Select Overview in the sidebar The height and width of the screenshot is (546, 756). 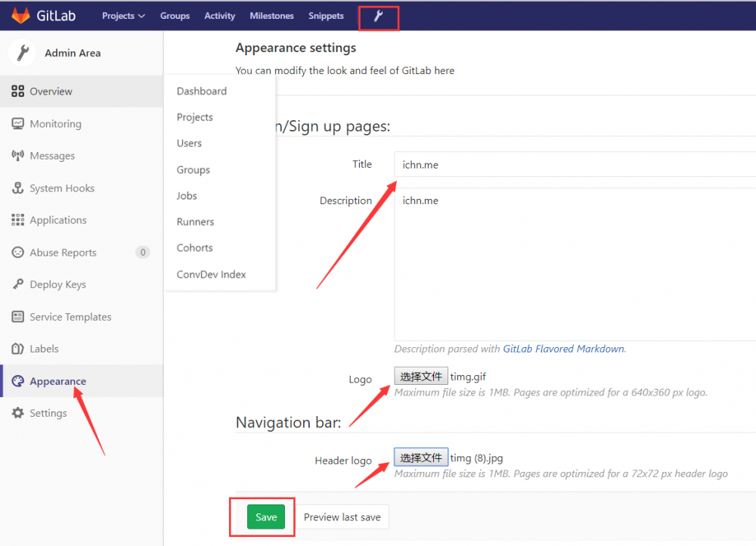[x=82, y=92]
